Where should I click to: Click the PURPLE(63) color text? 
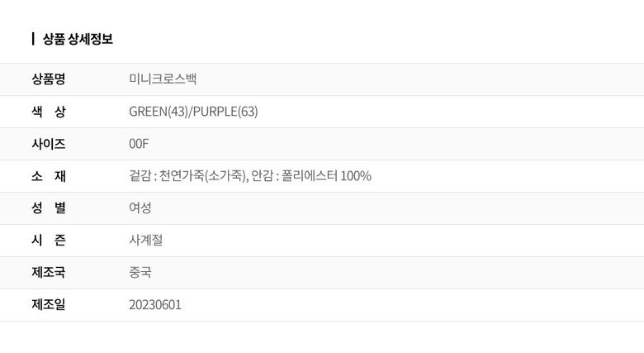(225, 112)
